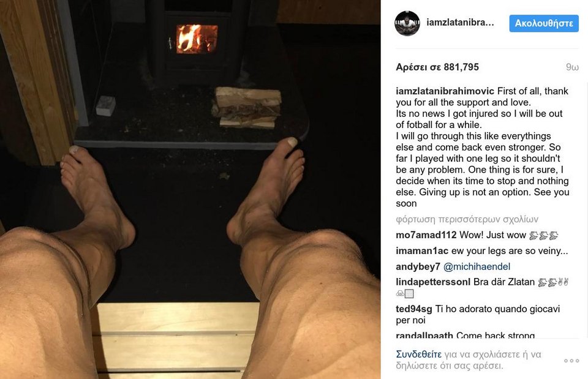
Task: Click the 9w post timestamp
Action: coord(572,67)
